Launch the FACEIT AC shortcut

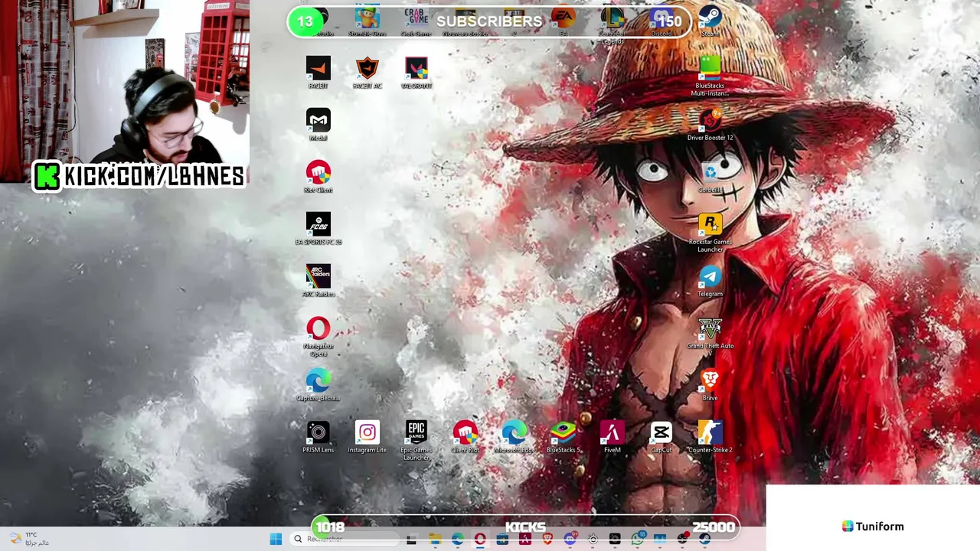(x=367, y=73)
